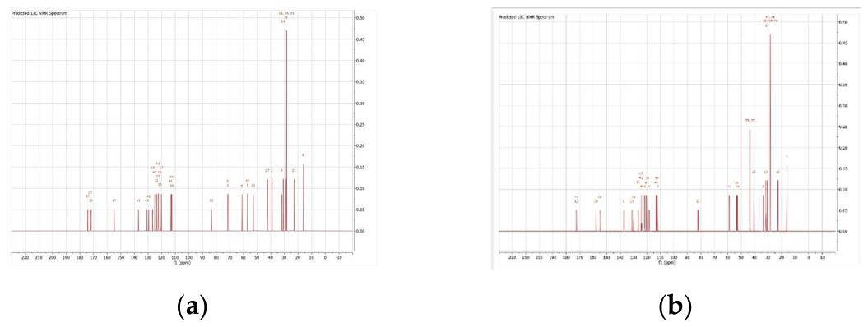Click y-axis value 0.30 in spectrum (a)
The width and height of the screenshot is (868, 327).
point(361,104)
